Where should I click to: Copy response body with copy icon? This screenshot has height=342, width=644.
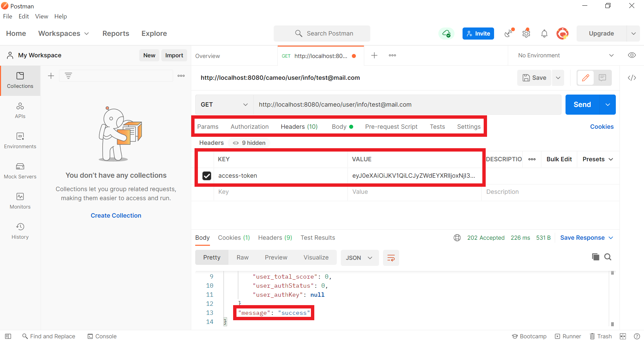coord(596,257)
